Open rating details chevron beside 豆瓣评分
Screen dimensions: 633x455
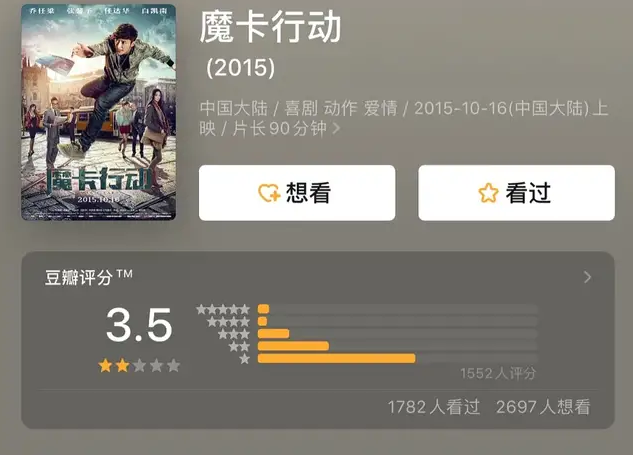[x=587, y=277]
